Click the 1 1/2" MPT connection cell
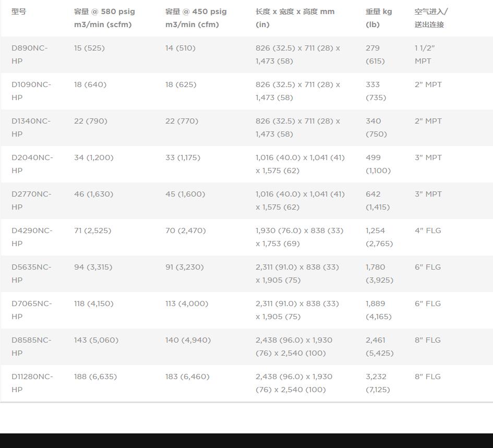 (425, 54)
